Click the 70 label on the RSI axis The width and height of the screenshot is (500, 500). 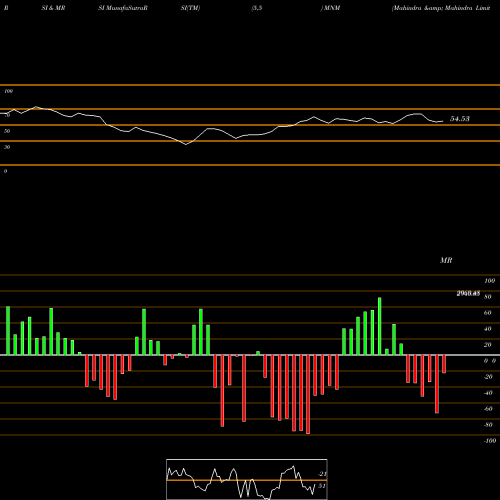(7, 115)
